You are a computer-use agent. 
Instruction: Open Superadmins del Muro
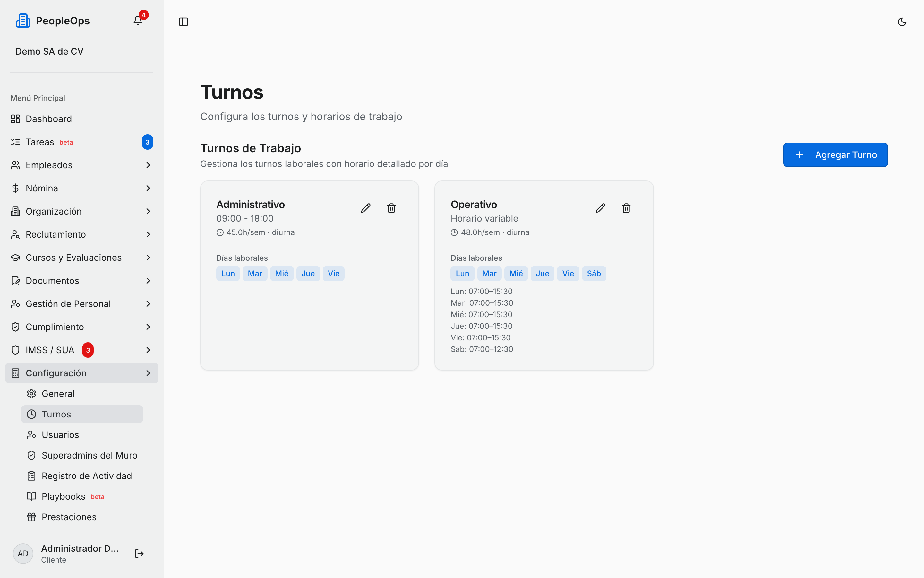[x=82, y=455]
